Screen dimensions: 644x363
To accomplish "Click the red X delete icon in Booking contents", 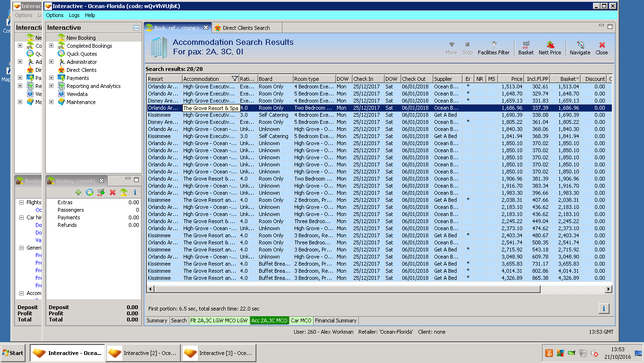I will tap(112, 192).
